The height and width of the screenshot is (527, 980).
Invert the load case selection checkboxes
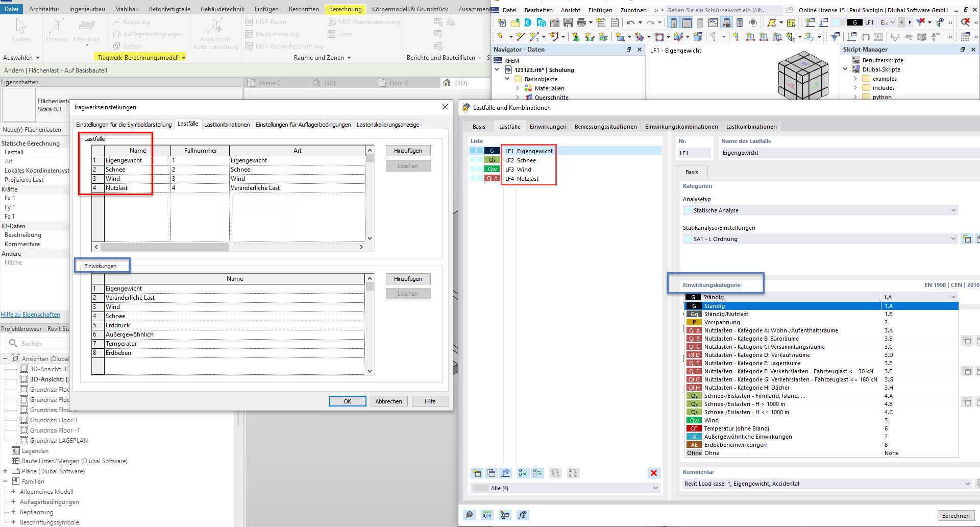[537, 473]
